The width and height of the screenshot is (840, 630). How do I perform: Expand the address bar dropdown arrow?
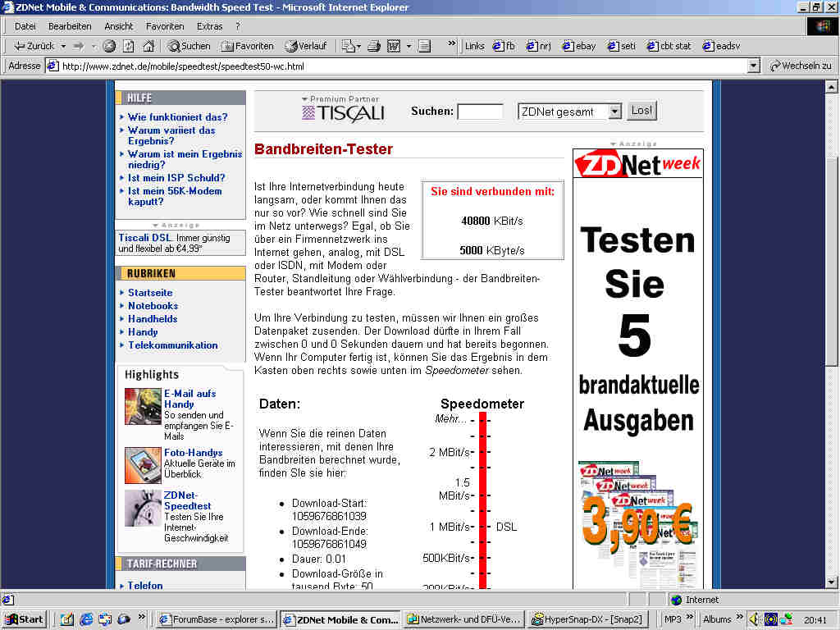(754, 66)
